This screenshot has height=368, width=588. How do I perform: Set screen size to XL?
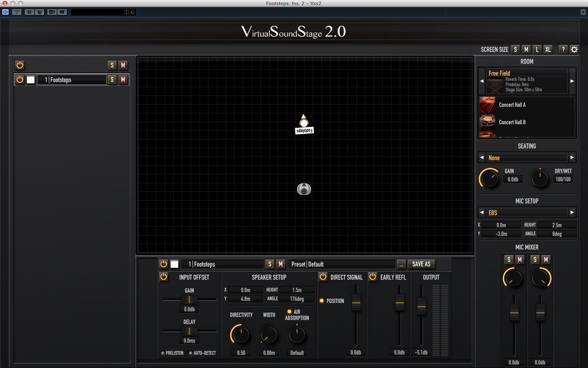point(548,49)
